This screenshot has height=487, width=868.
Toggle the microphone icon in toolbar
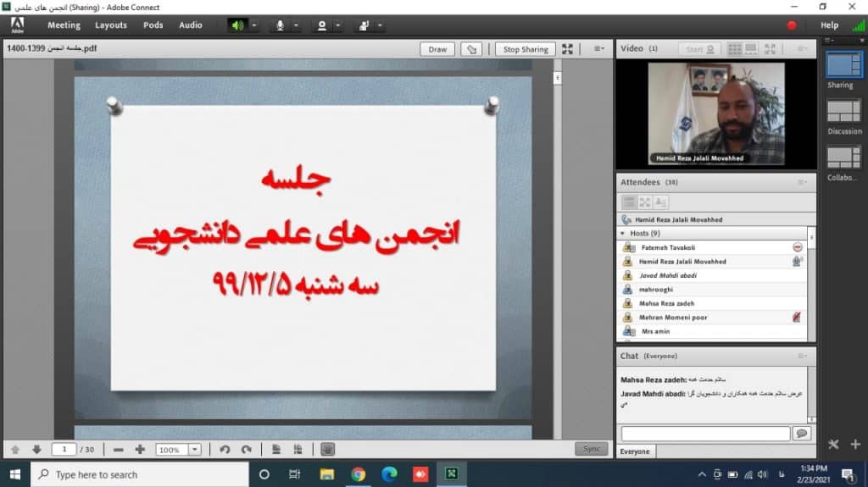(280, 25)
